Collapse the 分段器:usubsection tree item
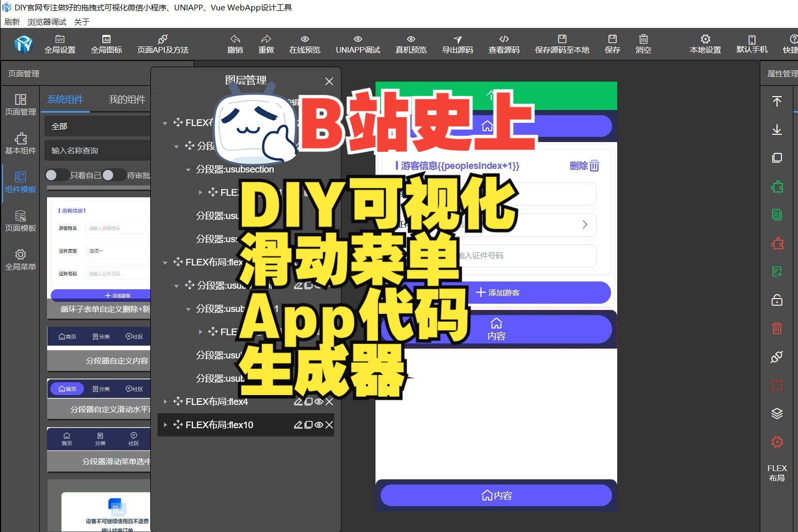This screenshot has height=532, width=798. click(188, 169)
